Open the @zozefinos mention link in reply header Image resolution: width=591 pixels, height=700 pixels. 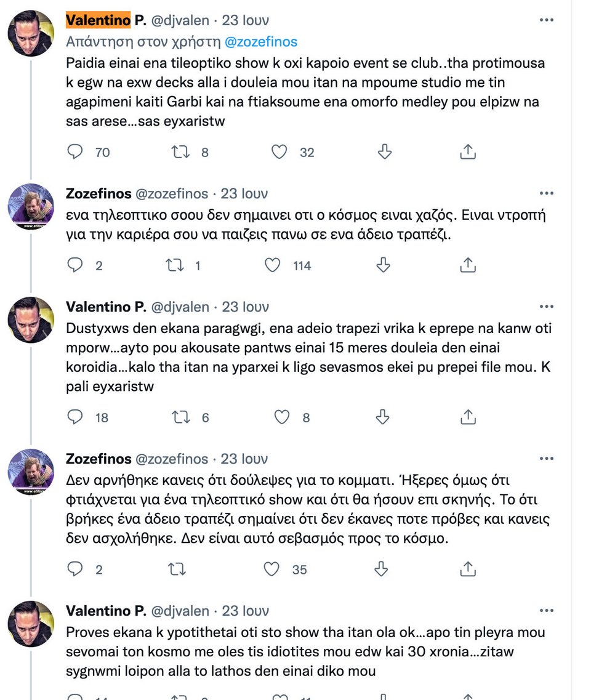click(260, 41)
